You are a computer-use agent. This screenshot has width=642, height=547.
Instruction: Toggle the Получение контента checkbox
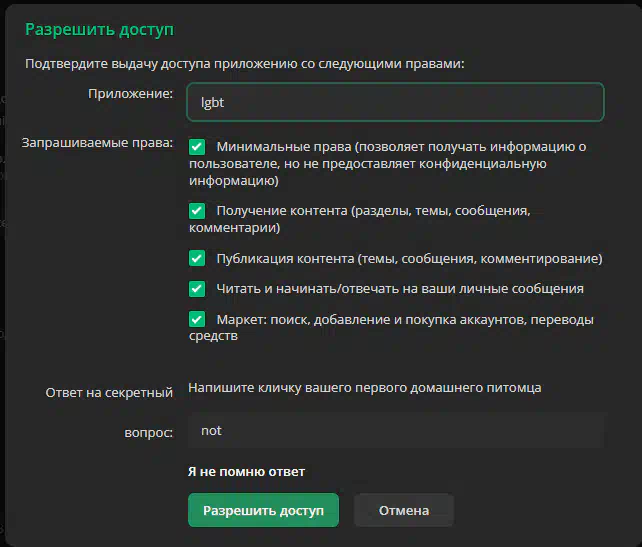pyautogui.click(x=197, y=211)
